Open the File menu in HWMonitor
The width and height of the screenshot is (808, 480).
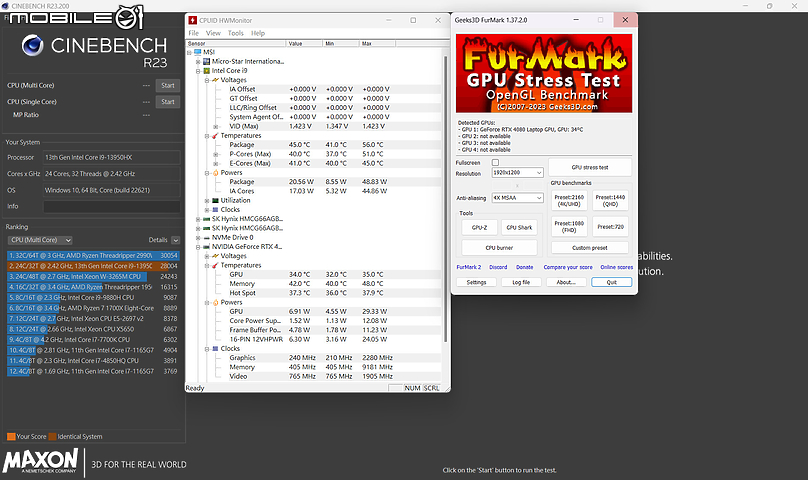[x=193, y=33]
